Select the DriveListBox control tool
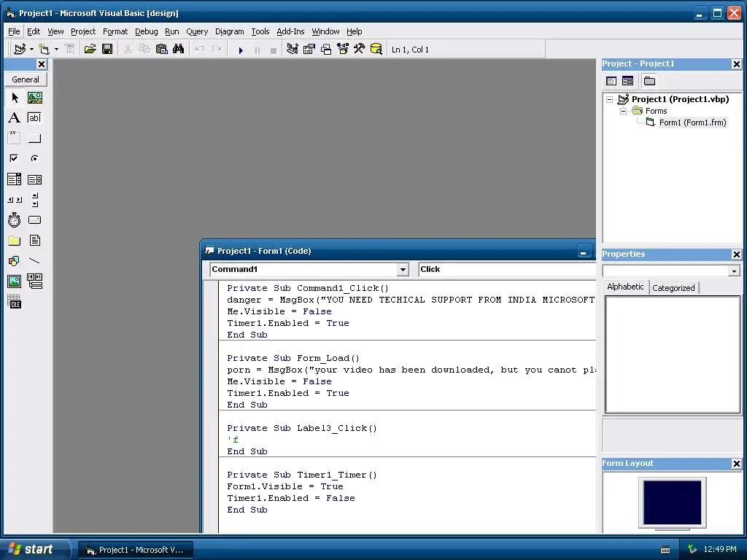The height and width of the screenshot is (560, 747). click(x=35, y=220)
